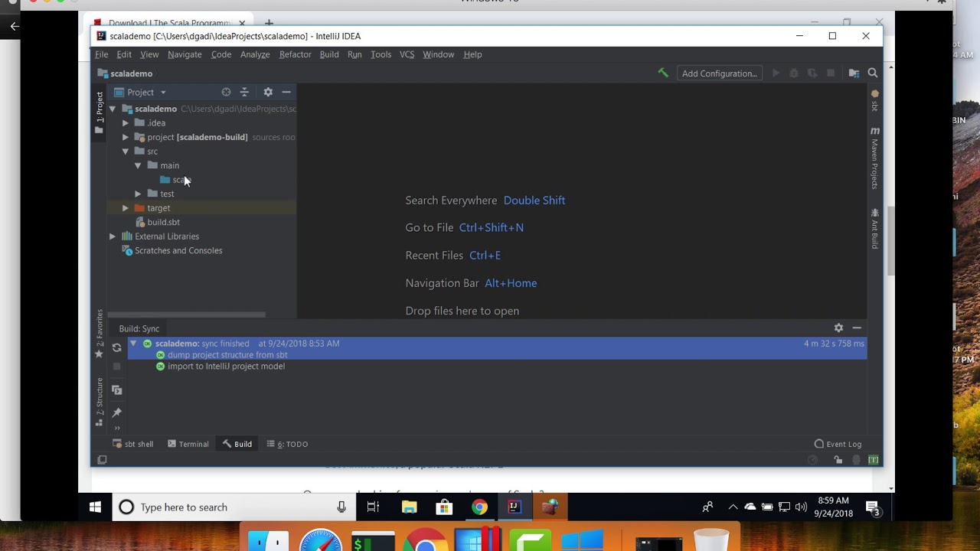Open Task View on the taskbar
The width and height of the screenshot is (980, 551).
click(x=373, y=507)
